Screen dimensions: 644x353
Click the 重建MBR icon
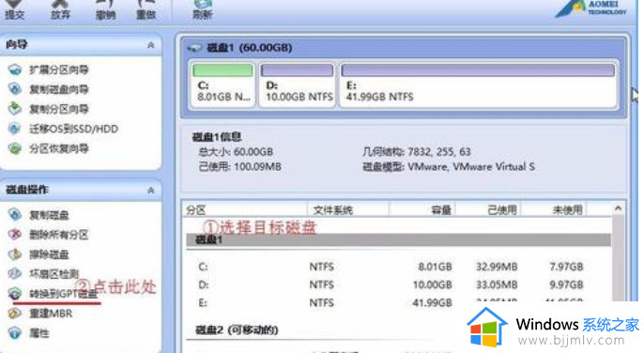pyautogui.click(x=15, y=314)
